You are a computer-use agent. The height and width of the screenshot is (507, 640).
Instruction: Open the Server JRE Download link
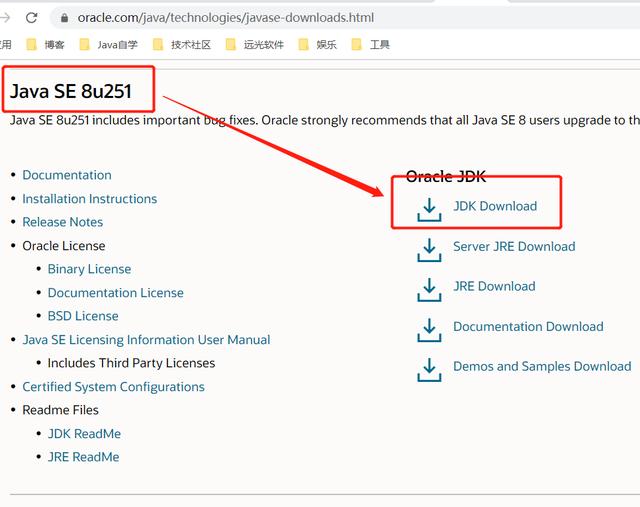click(x=514, y=247)
